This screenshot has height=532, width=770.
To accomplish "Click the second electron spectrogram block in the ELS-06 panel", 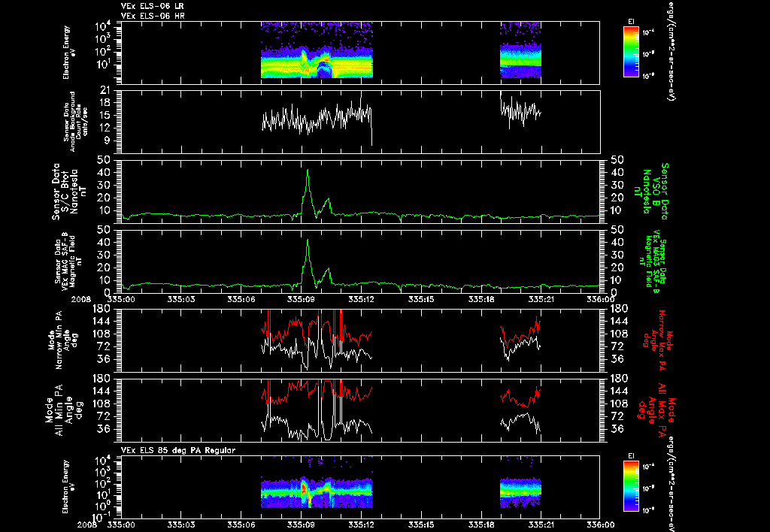I will point(520,50).
